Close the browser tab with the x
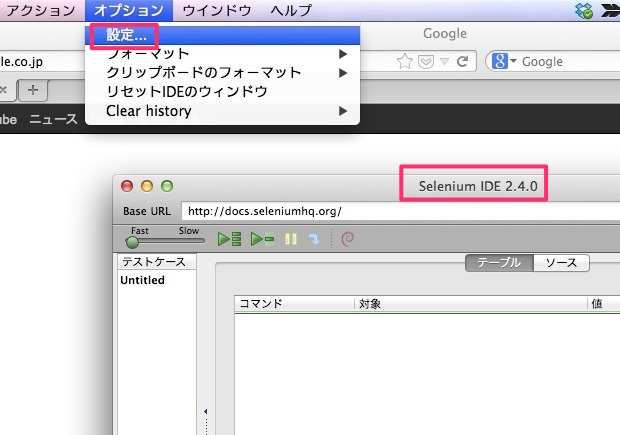 tap(4, 90)
